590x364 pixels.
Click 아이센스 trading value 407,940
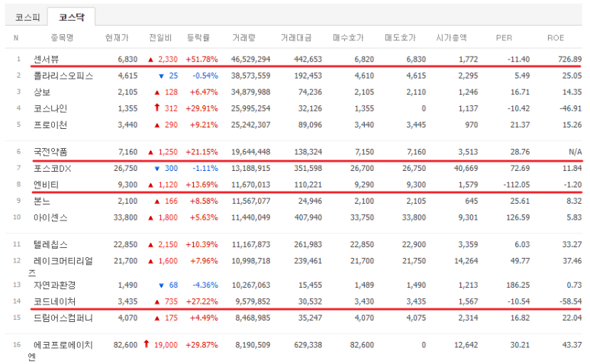[x=308, y=217]
